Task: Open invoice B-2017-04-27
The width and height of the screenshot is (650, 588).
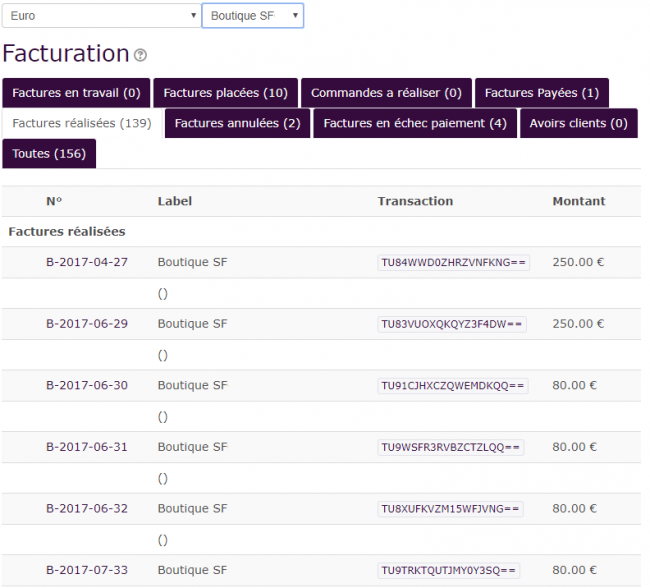Action: [87, 263]
